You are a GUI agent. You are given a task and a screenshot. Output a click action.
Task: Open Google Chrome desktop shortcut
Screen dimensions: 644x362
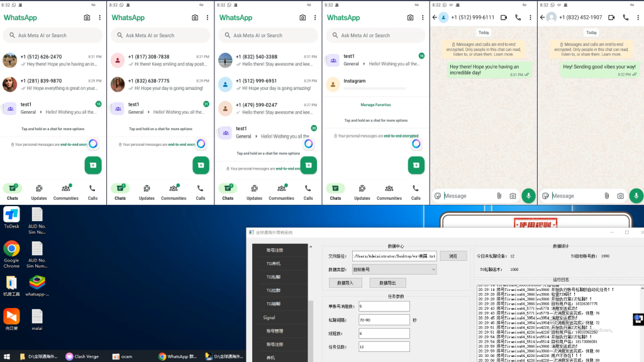pos(11,255)
